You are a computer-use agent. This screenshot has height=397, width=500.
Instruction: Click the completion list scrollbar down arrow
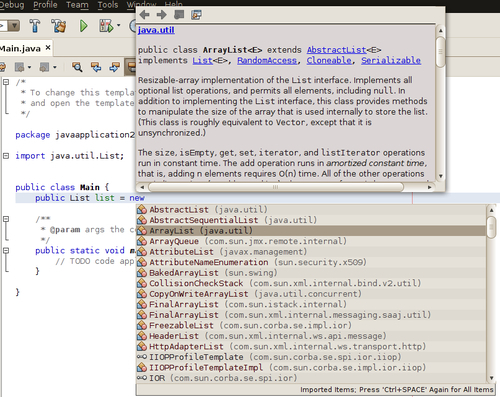point(491,378)
